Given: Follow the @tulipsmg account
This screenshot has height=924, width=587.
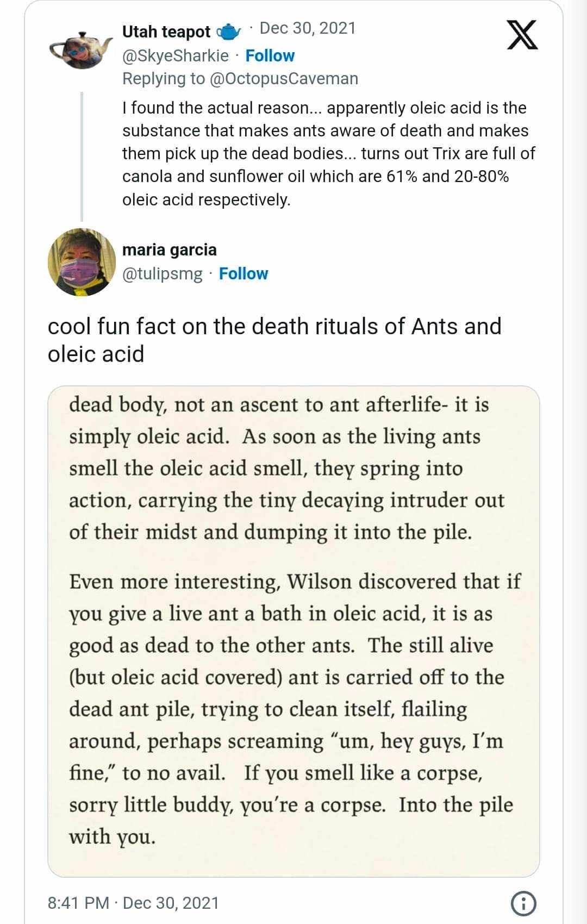Looking at the screenshot, I should (243, 273).
